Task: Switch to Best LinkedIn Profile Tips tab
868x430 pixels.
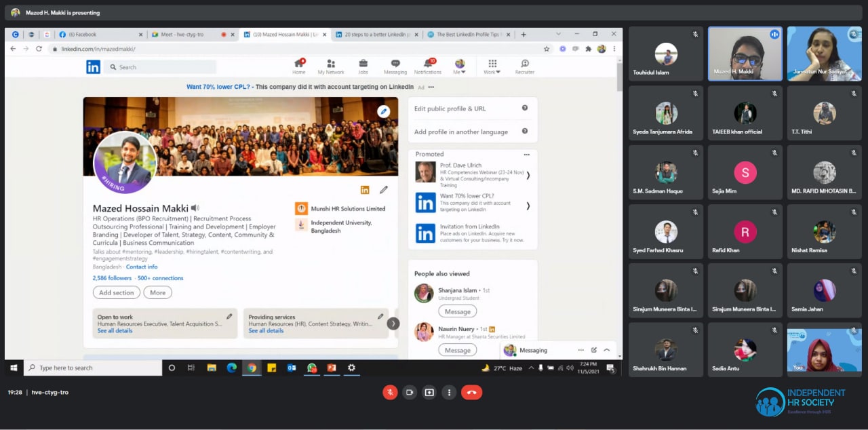Action: pos(469,35)
